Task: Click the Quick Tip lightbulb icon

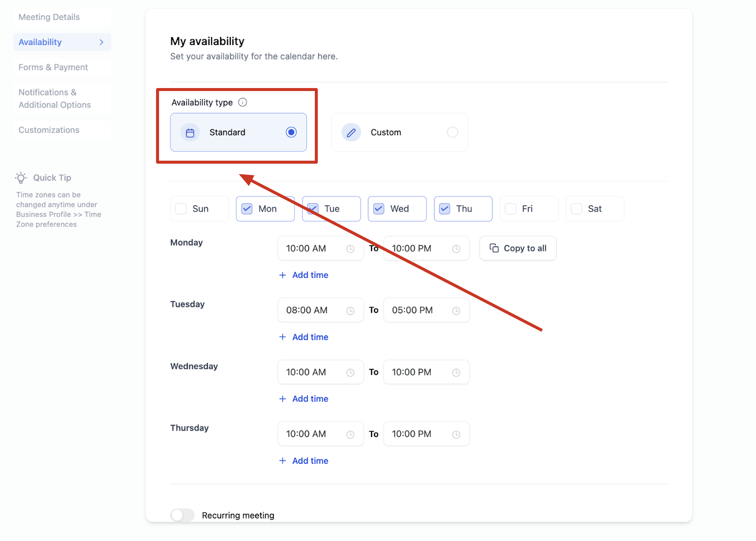Action: (21, 178)
